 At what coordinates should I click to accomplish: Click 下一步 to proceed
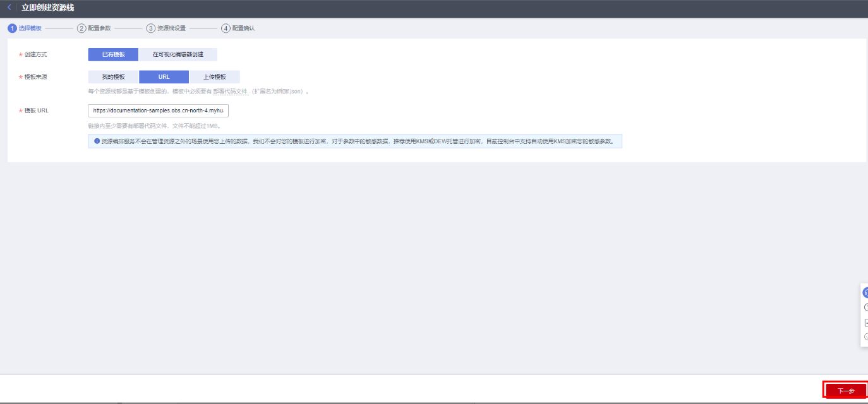click(846, 391)
